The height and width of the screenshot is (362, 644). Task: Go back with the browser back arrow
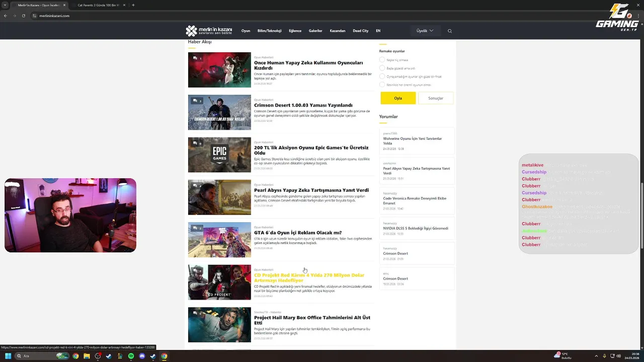[x=6, y=16]
